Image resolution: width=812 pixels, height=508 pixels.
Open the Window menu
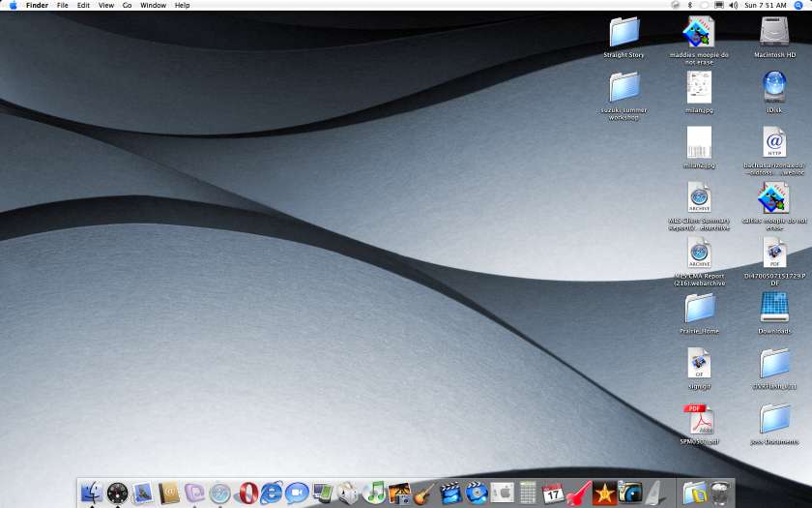tap(154, 5)
